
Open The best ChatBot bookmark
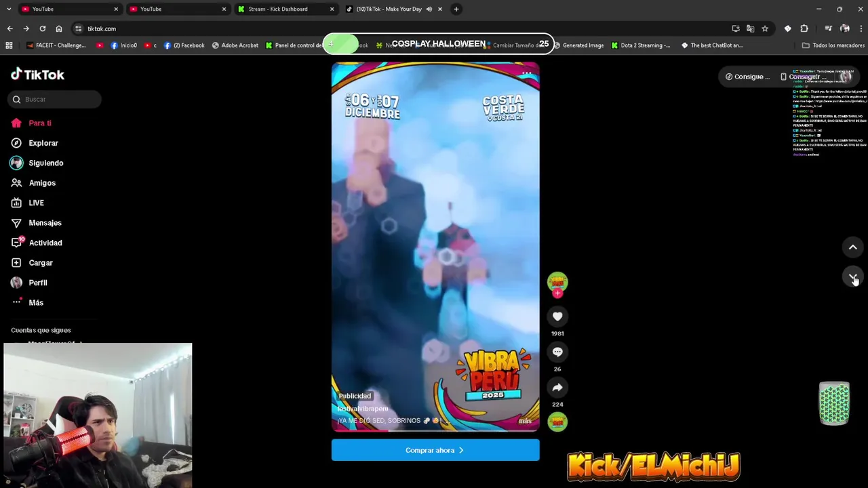(712, 45)
